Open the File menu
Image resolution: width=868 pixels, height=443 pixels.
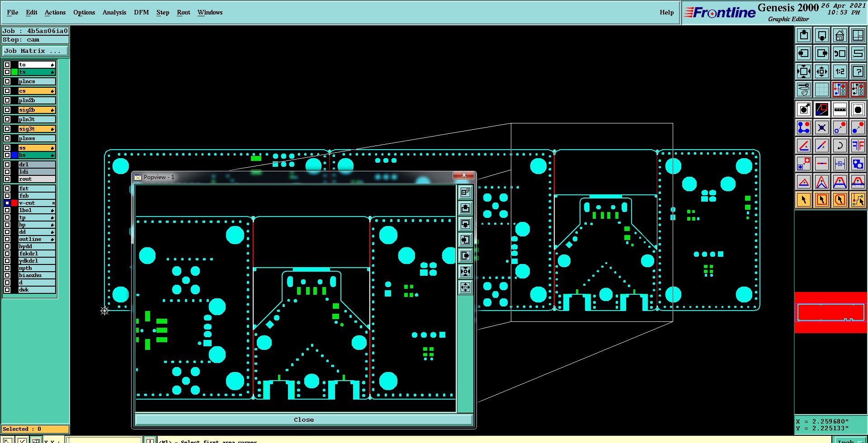tap(13, 12)
